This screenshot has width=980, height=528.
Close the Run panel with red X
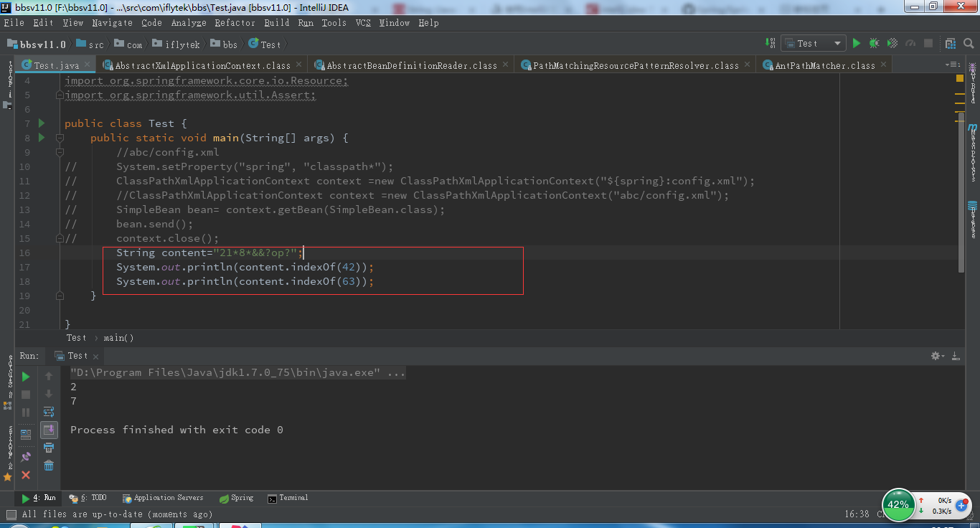[x=26, y=475]
